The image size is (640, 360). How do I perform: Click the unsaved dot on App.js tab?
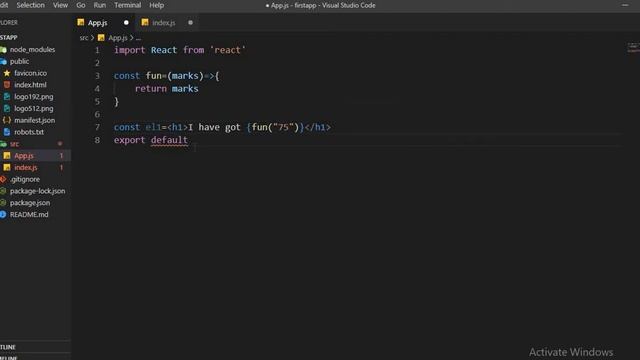pos(126,23)
